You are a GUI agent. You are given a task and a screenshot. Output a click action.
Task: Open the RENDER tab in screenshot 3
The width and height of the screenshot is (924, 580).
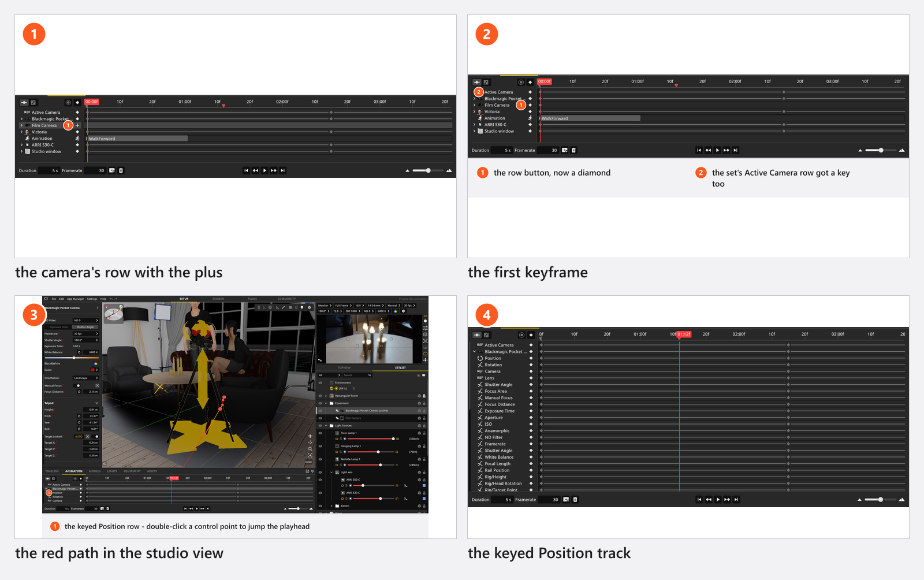click(x=218, y=299)
